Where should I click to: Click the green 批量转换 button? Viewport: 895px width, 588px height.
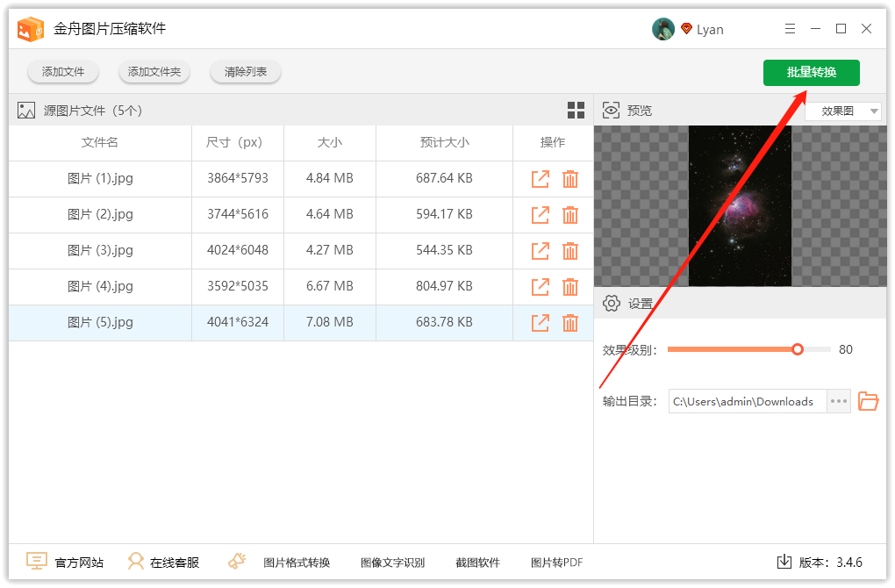coord(811,72)
